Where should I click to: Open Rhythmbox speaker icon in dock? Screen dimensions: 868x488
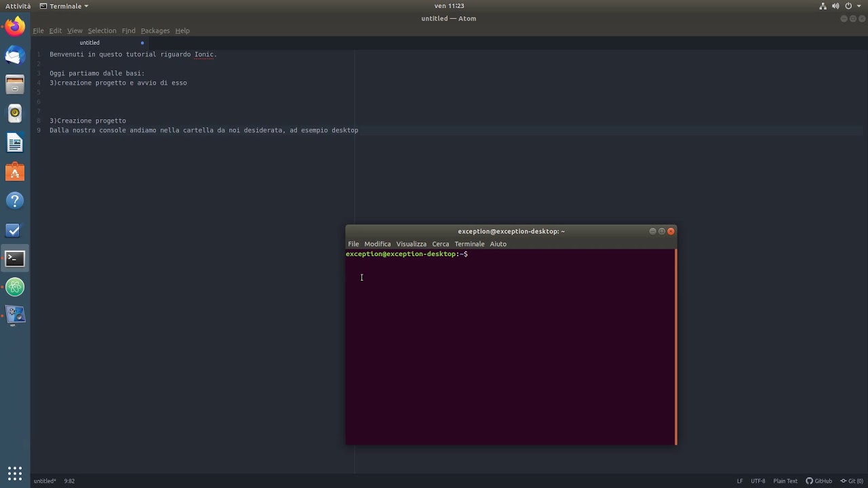click(15, 113)
